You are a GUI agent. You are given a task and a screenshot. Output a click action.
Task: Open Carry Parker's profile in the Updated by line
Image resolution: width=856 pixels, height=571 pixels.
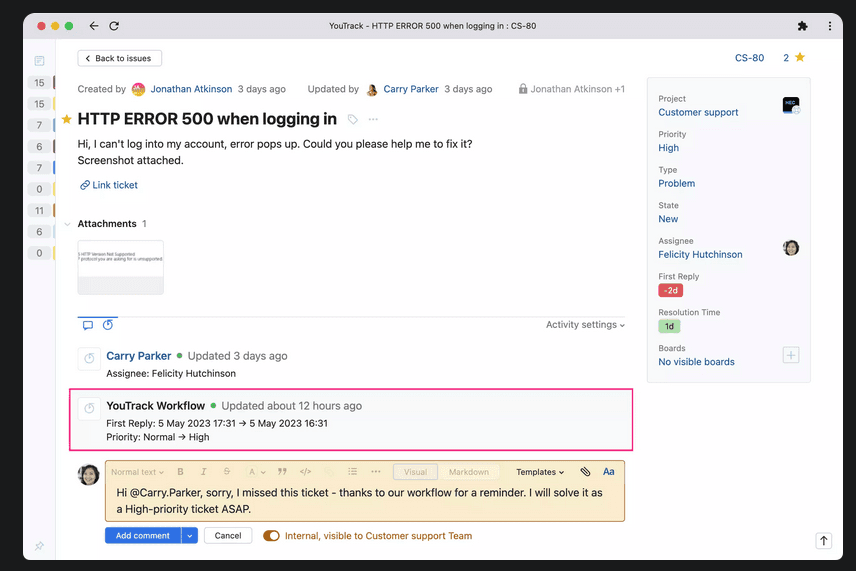(411, 89)
